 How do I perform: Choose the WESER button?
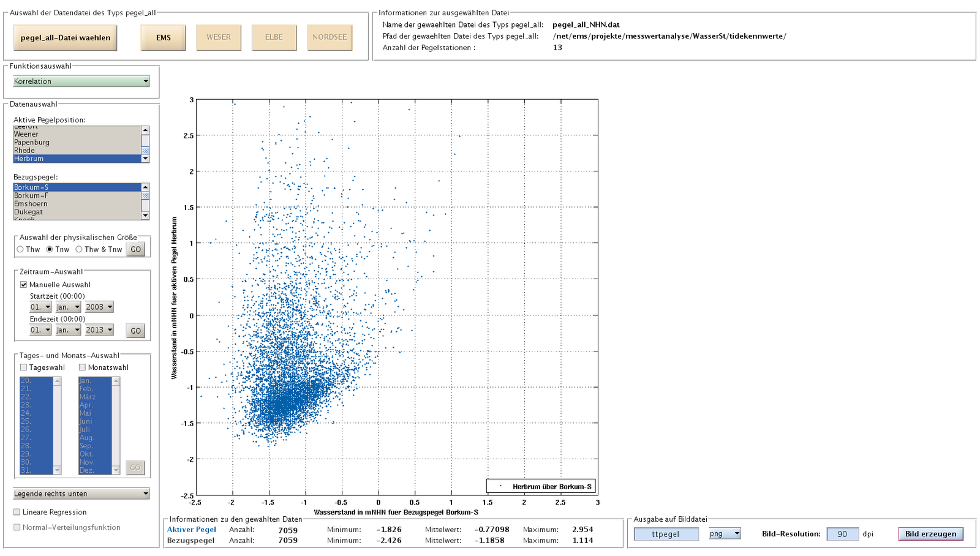pyautogui.click(x=219, y=37)
